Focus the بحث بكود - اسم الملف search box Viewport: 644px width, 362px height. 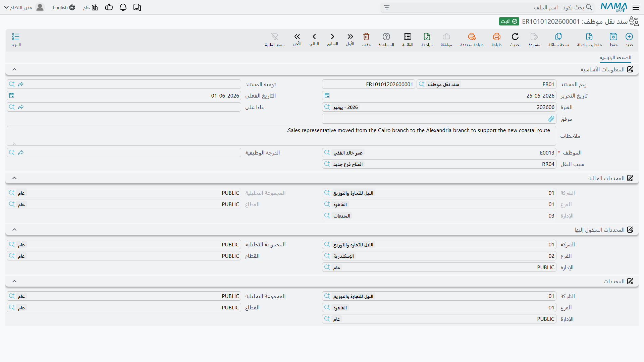[x=488, y=7]
